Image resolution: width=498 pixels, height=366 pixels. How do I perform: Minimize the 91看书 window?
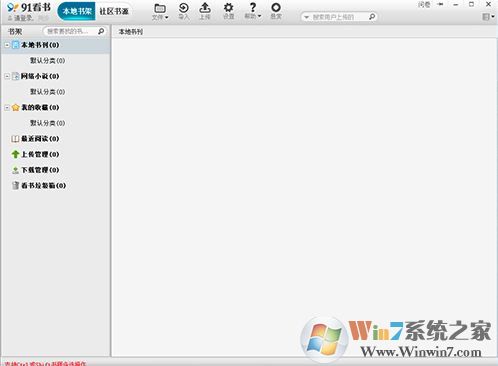click(x=456, y=5)
